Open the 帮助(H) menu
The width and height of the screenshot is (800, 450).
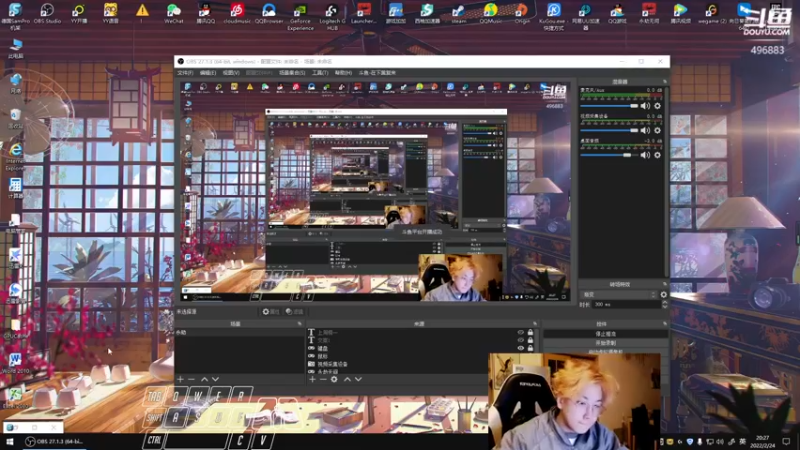pyautogui.click(x=343, y=73)
